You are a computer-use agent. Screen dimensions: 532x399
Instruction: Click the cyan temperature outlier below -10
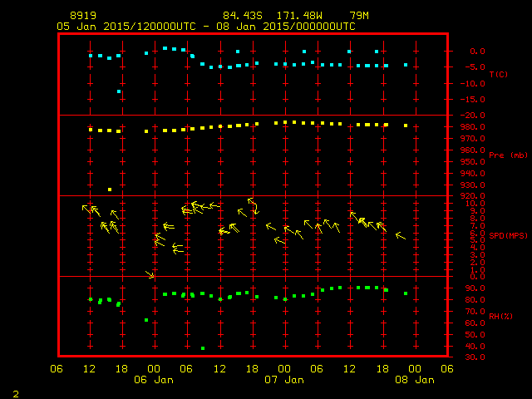click(120, 91)
